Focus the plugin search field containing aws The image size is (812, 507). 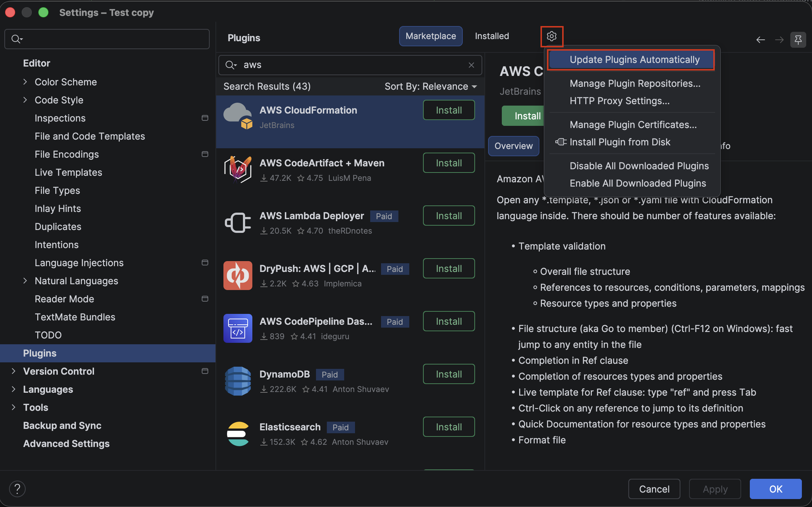coord(350,65)
